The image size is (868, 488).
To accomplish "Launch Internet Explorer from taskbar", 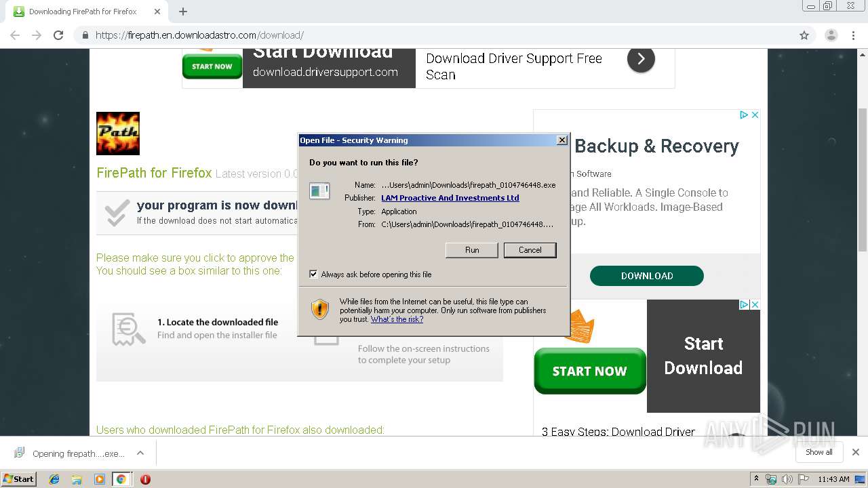I will [54, 479].
